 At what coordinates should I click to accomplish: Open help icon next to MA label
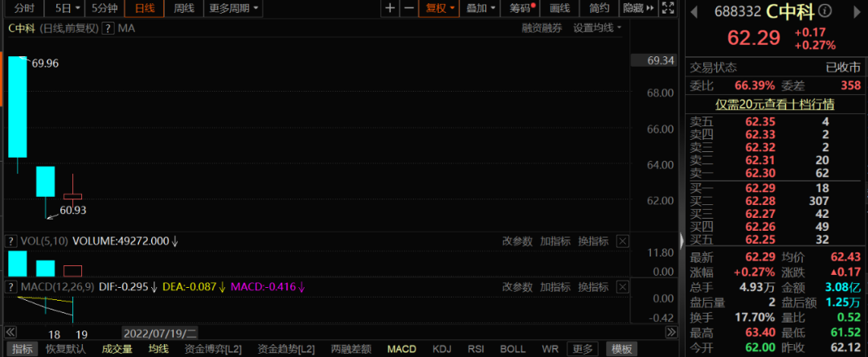click(108, 28)
